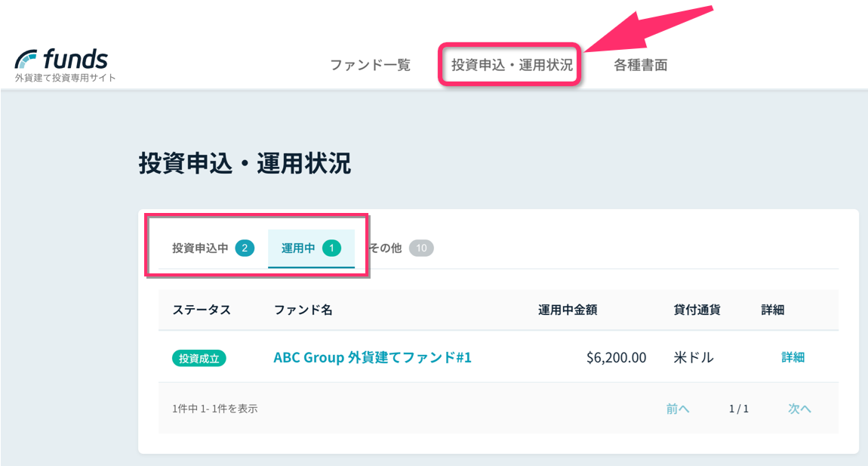Click the Funds logo icon

pyautogui.click(x=26, y=60)
